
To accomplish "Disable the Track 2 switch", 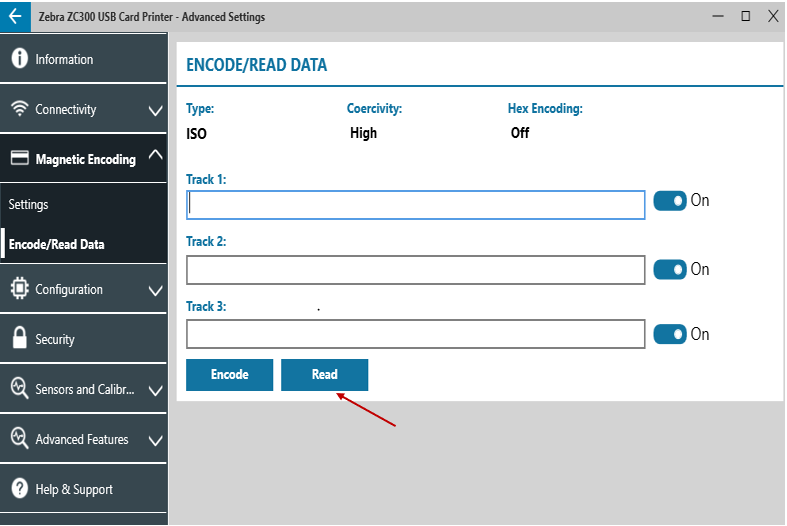I will tap(670, 269).
